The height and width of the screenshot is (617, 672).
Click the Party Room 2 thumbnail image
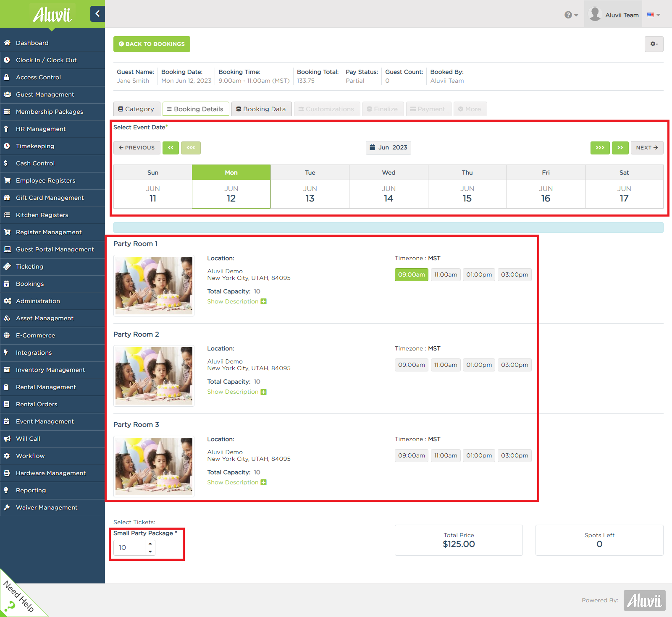(x=154, y=376)
